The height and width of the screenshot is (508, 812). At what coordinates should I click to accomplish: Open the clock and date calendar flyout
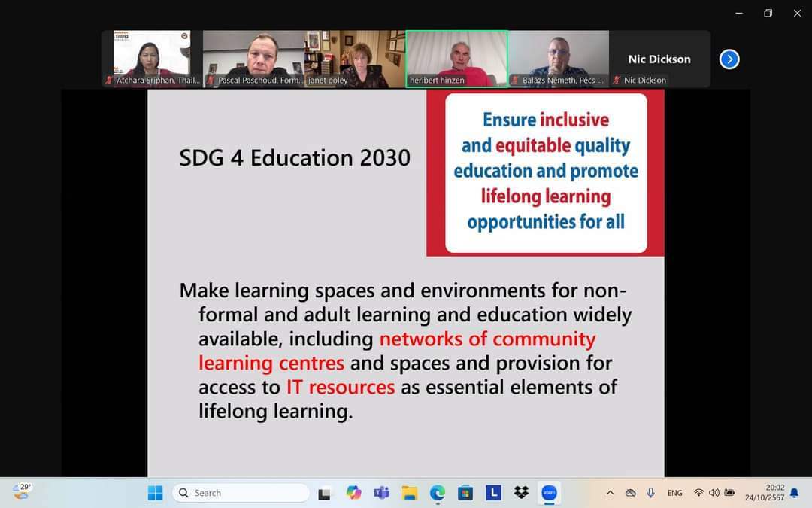(x=765, y=493)
